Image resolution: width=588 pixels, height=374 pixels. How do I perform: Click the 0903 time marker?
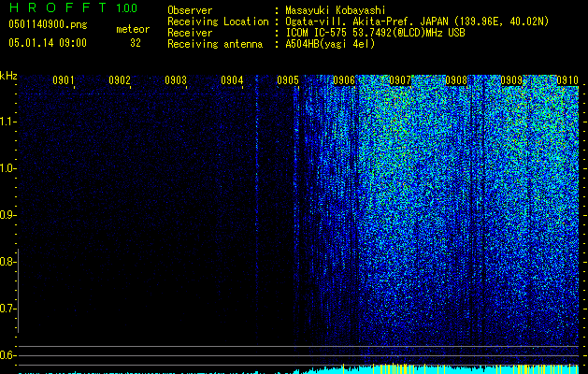pos(176,80)
